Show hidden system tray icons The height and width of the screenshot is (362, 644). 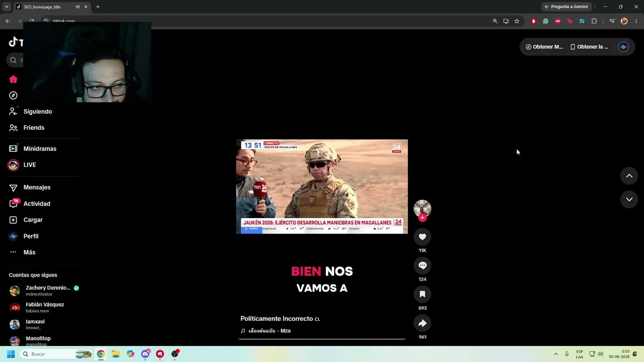(556, 354)
